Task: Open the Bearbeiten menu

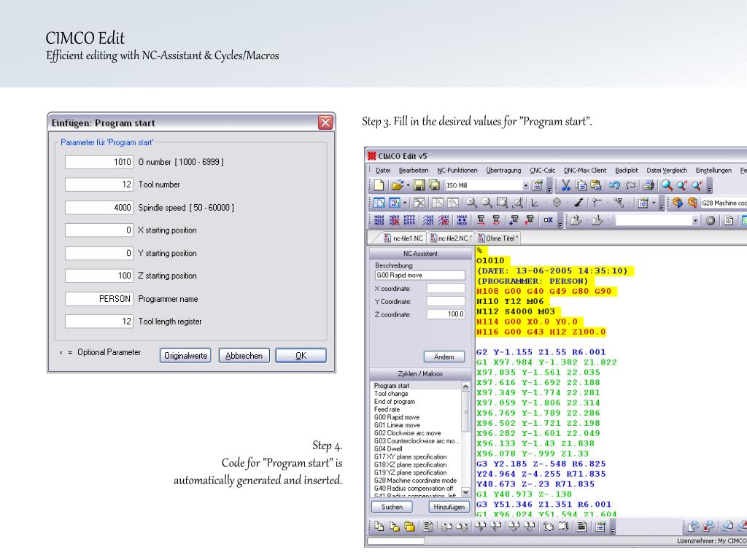Action: (414, 170)
